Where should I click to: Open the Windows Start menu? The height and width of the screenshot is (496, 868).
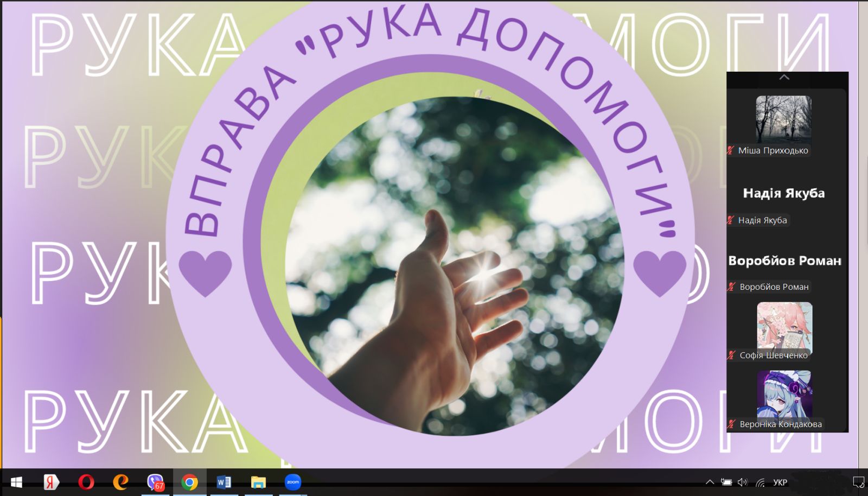(16, 482)
